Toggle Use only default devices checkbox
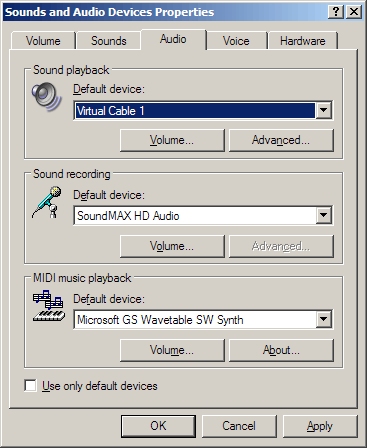This screenshot has height=448, width=367. (30, 386)
